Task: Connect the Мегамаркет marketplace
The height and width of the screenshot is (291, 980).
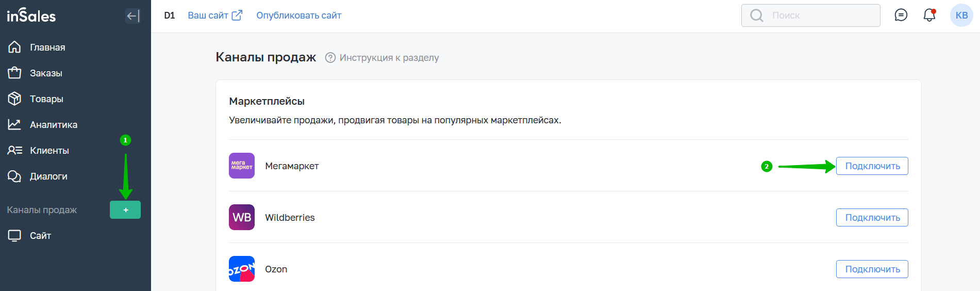Action: 872,166
